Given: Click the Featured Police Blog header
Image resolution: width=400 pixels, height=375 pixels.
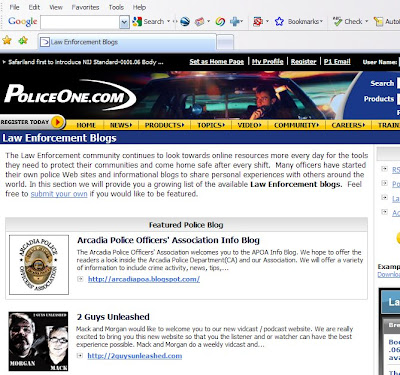Looking at the screenshot, I should [186, 225].
